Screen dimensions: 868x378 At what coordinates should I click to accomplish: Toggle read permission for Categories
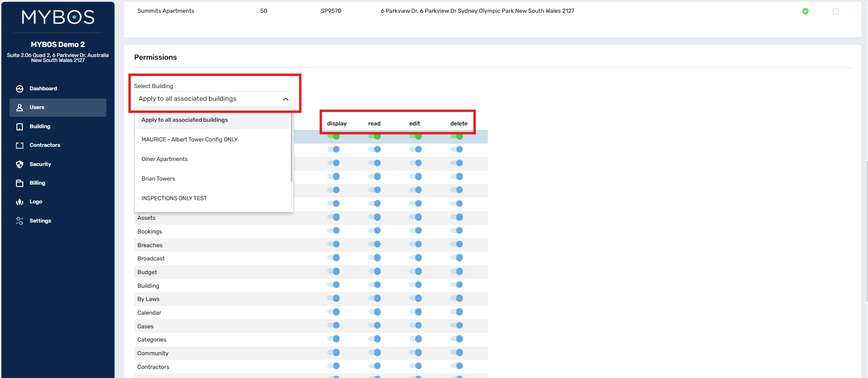(375, 339)
